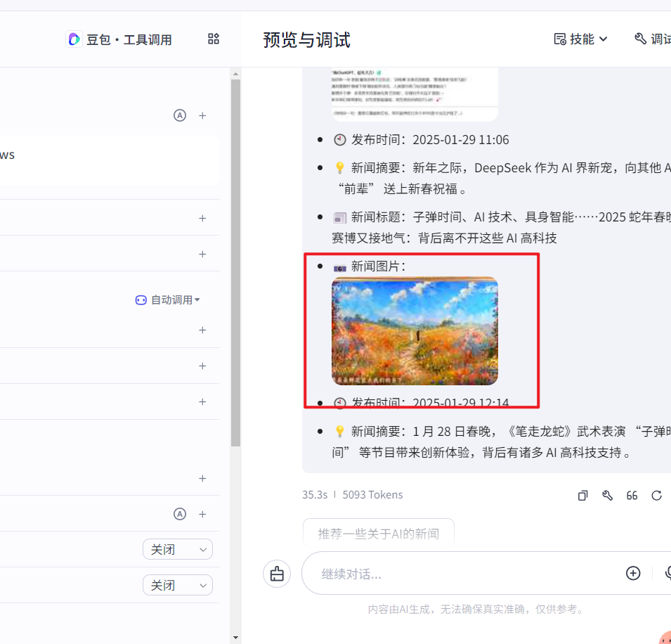The height and width of the screenshot is (644, 671).
Task: Regenerate the reply with the circular arrow icon
Action: (656, 496)
